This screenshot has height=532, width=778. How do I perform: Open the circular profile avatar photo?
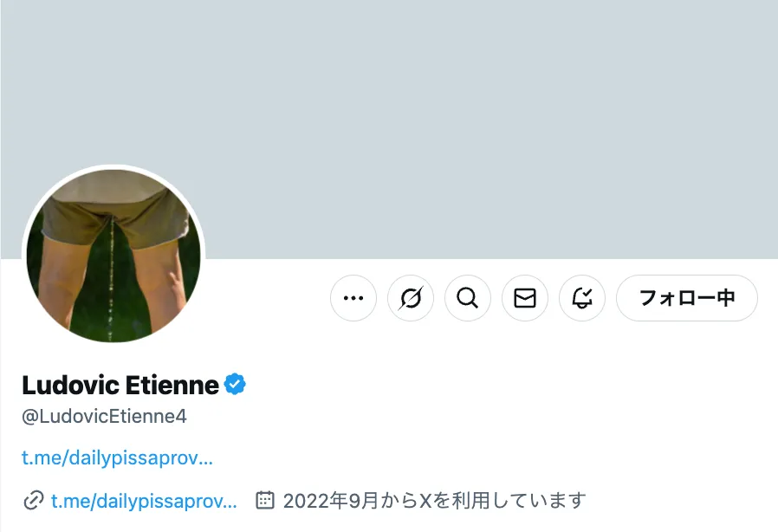[x=113, y=255]
